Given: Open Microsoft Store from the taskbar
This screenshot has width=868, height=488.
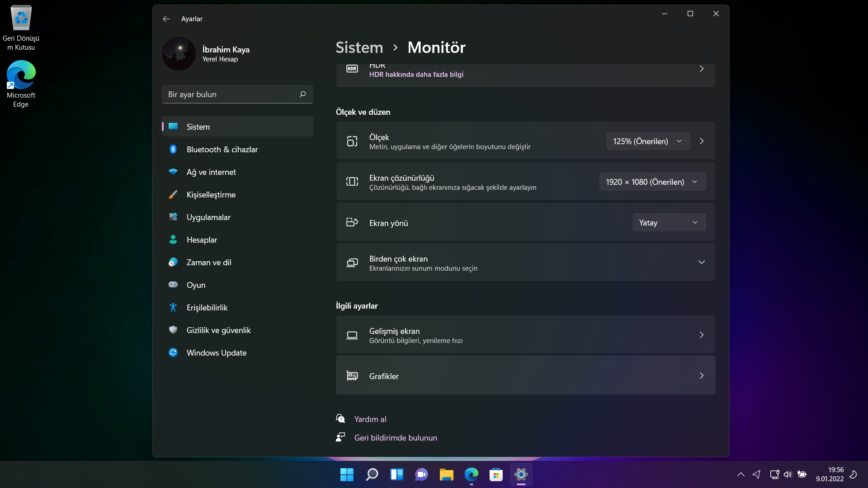Looking at the screenshot, I should click(x=496, y=474).
